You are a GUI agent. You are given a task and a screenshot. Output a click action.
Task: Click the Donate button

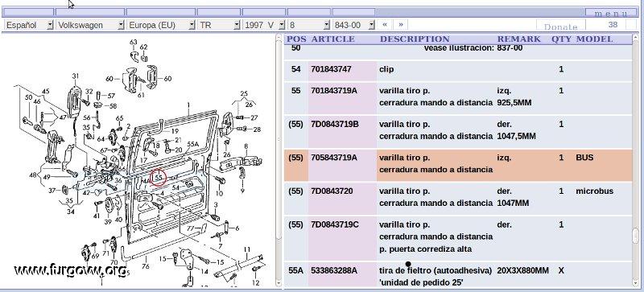pos(560,27)
